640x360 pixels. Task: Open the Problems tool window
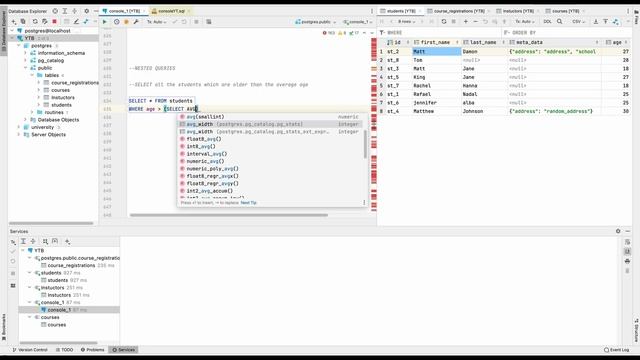pos(92,350)
